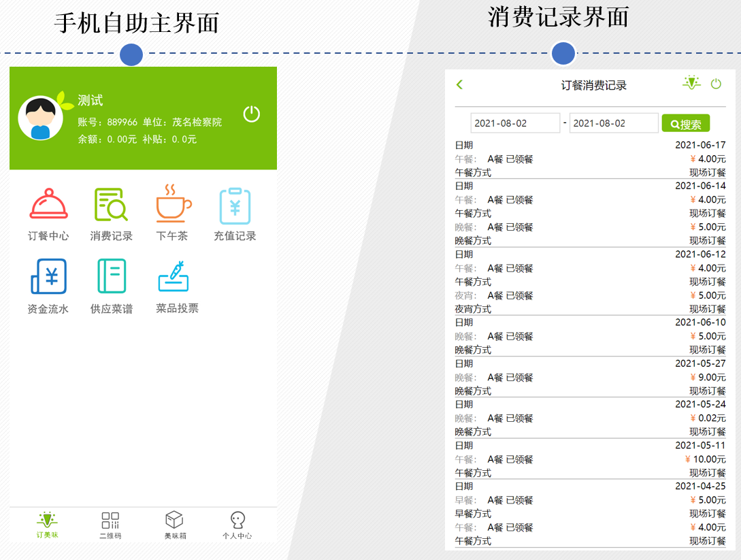Browse the 供应菜谱 supplied menu
Image resolution: width=741 pixels, height=560 pixels.
[111, 286]
